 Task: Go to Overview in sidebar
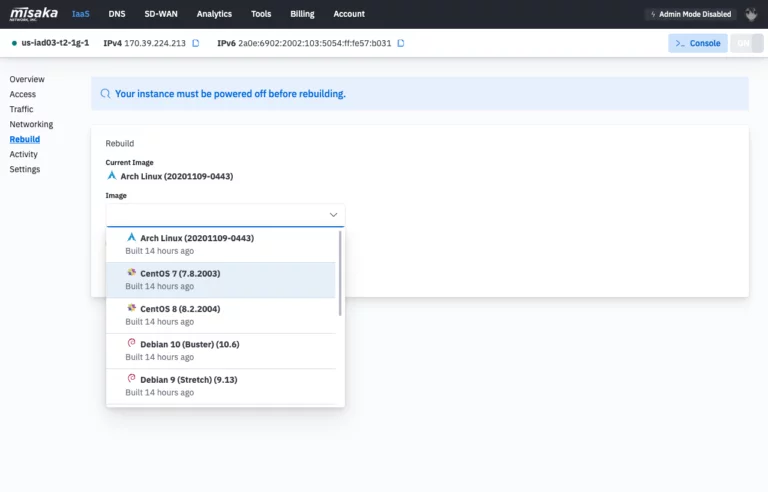[27, 79]
